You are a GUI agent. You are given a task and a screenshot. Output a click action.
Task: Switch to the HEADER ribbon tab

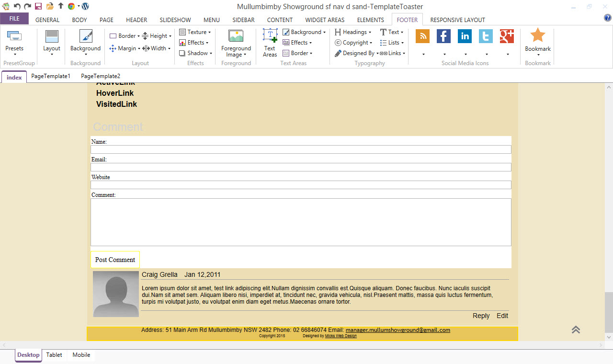pos(136,20)
